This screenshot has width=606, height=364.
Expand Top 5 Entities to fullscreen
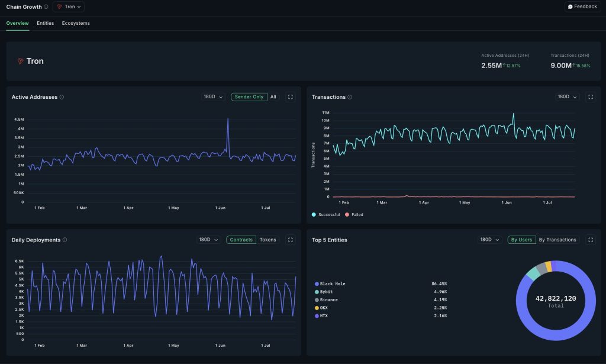pyautogui.click(x=591, y=240)
